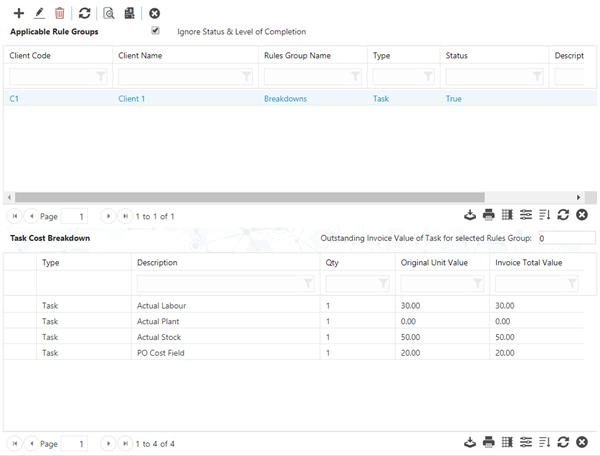The width and height of the screenshot is (600, 456).
Task: Open the Rules Group Name filter funnel
Action: click(x=357, y=76)
